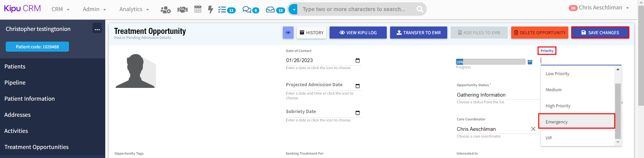Open the Date of Contact calendar picker
Image resolution: width=644 pixels, height=158 pixels.
pos(357,60)
